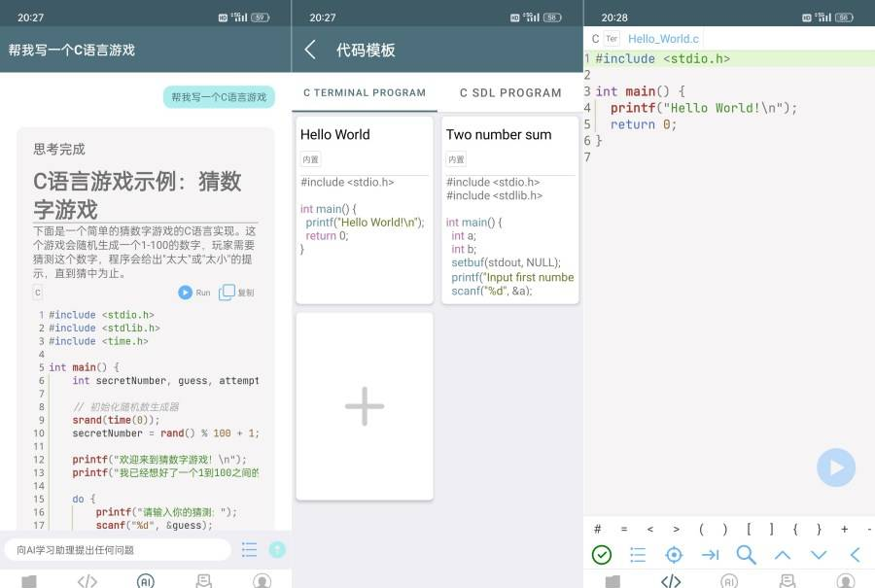Image resolution: width=875 pixels, height=588 pixels.
Task: Move cursor up with the up chevron
Action: point(783,555)
